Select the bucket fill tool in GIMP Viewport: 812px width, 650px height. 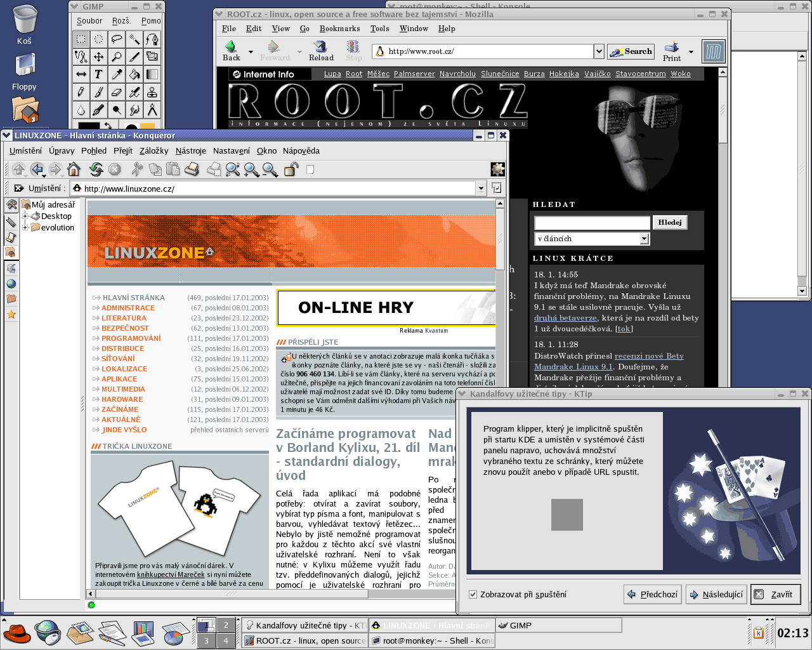click(134, 75)
